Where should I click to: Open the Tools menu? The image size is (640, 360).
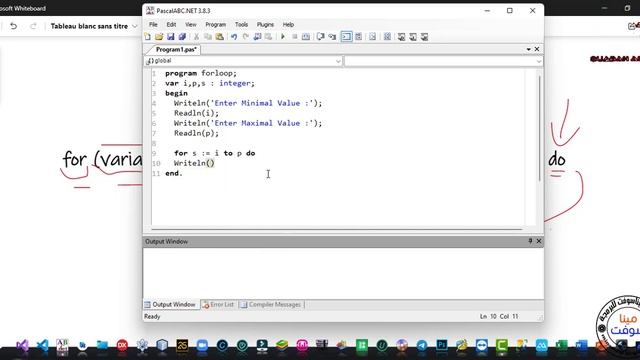tap(241, 24)
